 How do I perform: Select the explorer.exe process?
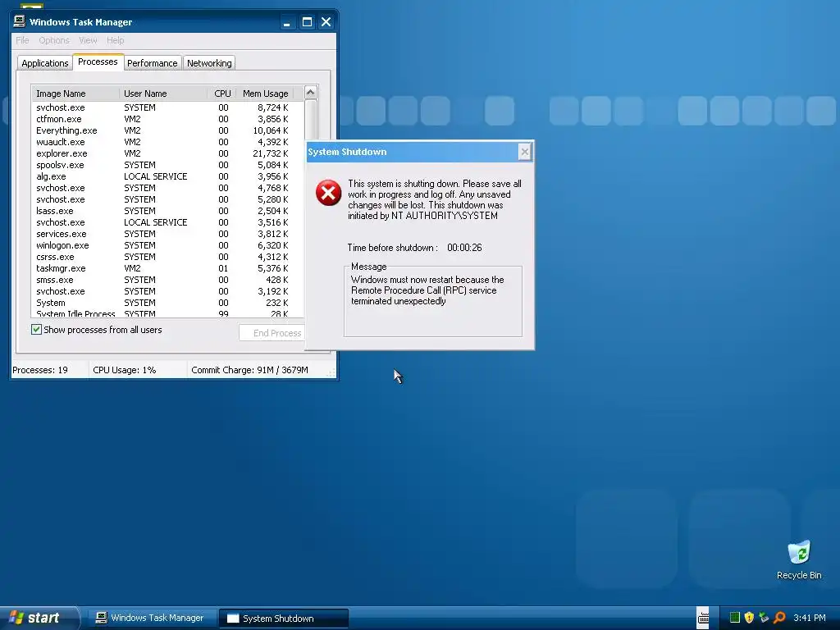[x=167, y=153]
